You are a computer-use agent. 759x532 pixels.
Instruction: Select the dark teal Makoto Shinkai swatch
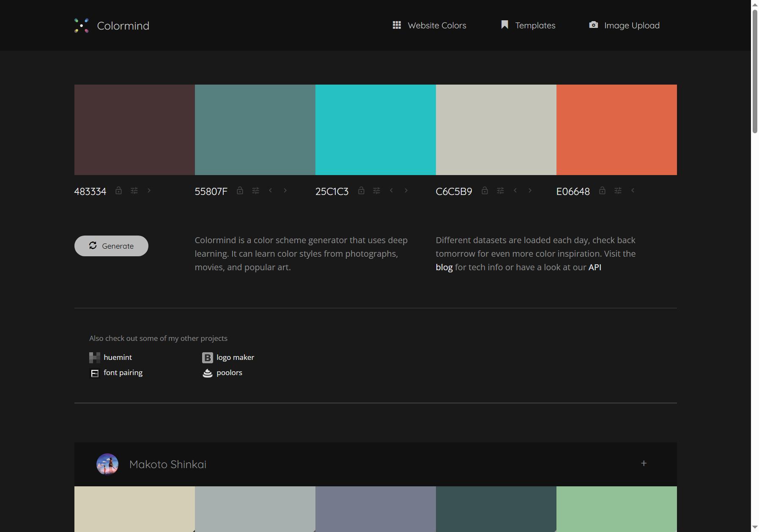point(496,509)
